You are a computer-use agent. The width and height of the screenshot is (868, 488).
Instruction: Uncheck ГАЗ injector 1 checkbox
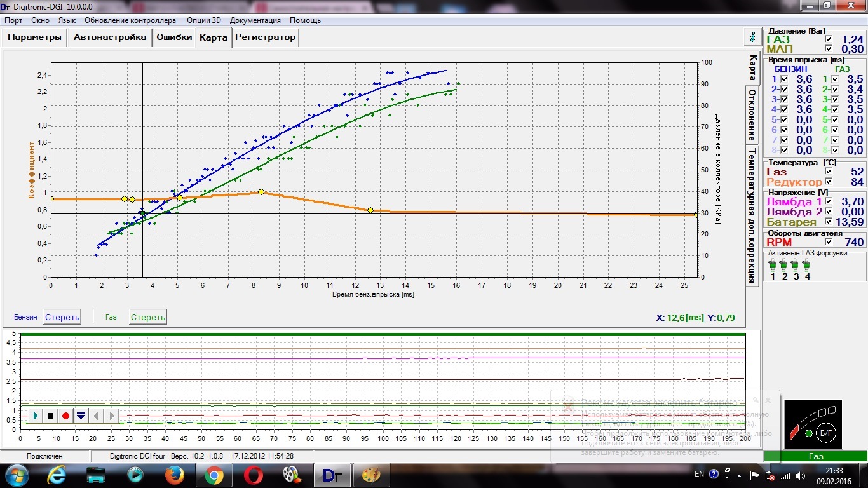(x=834, y=79)
